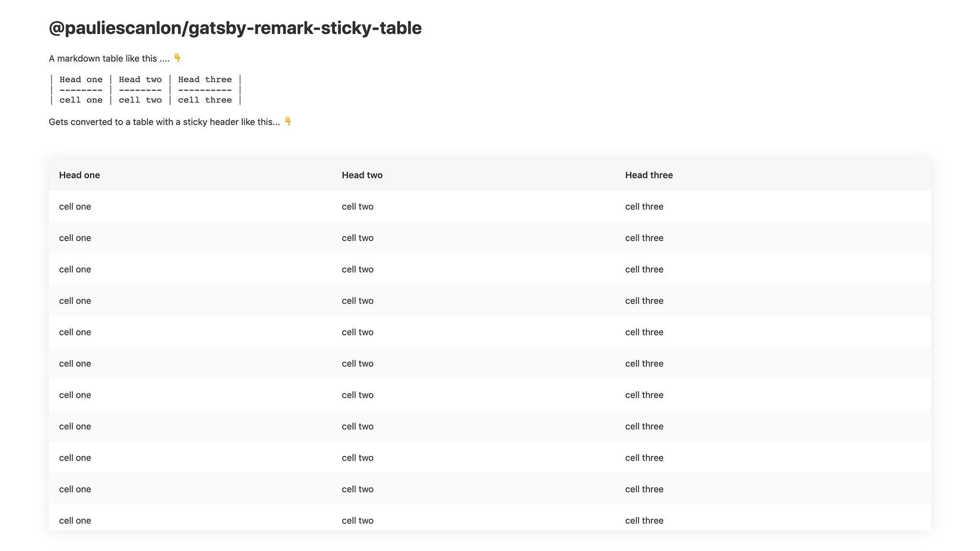Click the @pauliescanlon/gatsby-remark-sticky-table page heading
The image size is (980, 551).
[235, 28]
